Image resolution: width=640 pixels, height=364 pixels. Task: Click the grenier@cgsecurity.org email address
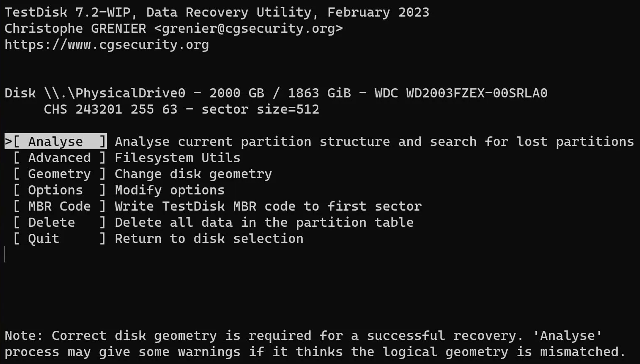coord(248,28)
